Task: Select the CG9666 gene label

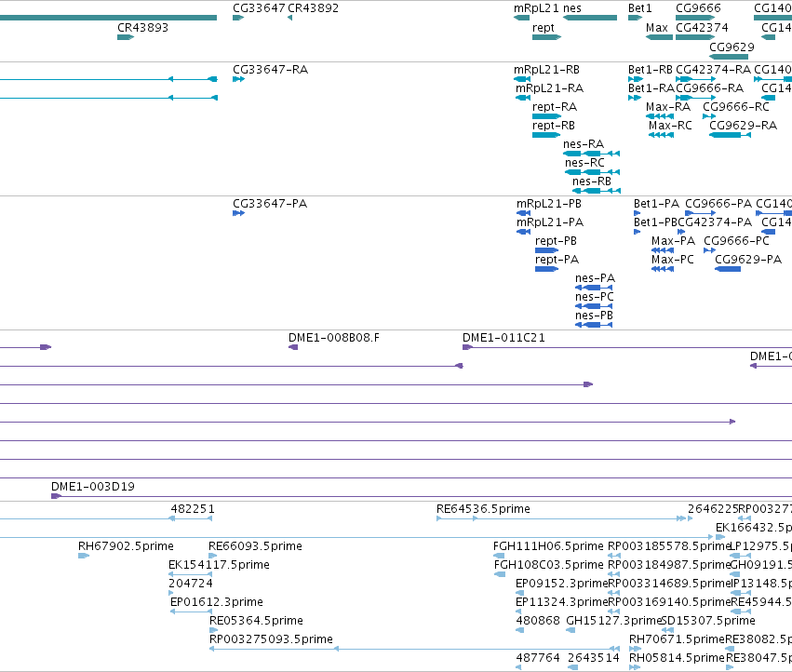Action: [x=699, y=8]
